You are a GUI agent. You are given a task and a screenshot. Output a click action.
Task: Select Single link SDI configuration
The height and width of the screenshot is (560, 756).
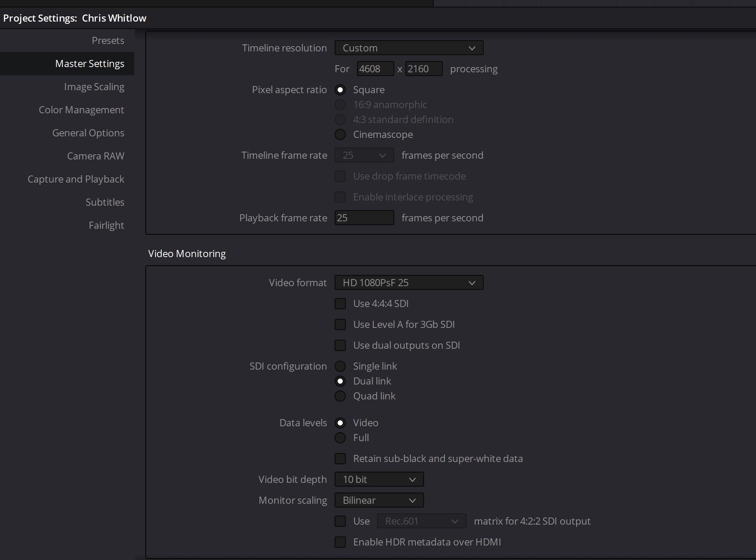pos(340,366)
